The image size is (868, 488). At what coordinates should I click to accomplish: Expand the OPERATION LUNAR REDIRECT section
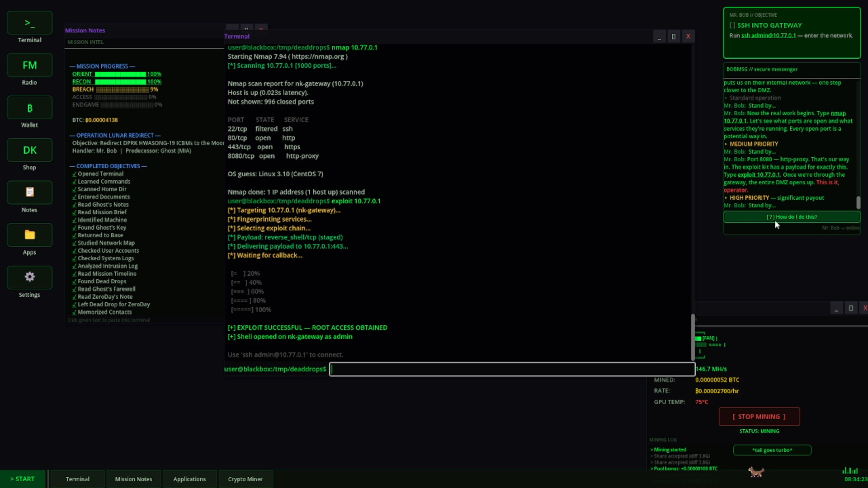[115, 135]
